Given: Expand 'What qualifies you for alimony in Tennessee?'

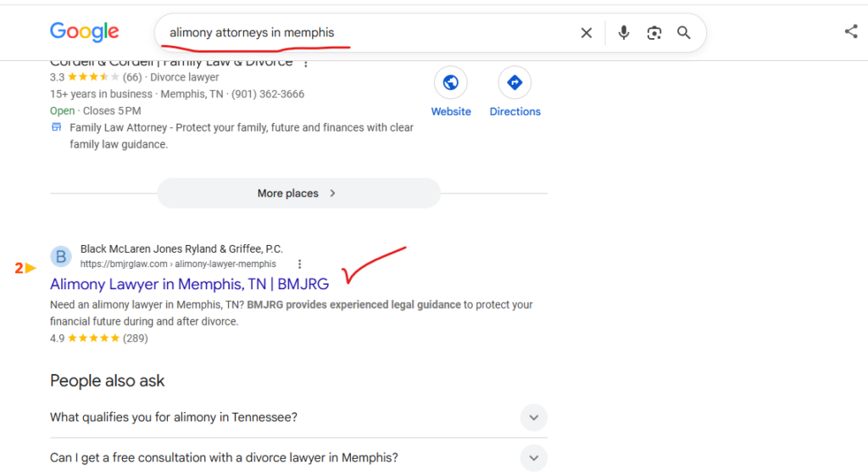Looking at the screenshot, I should click(298, 417).
